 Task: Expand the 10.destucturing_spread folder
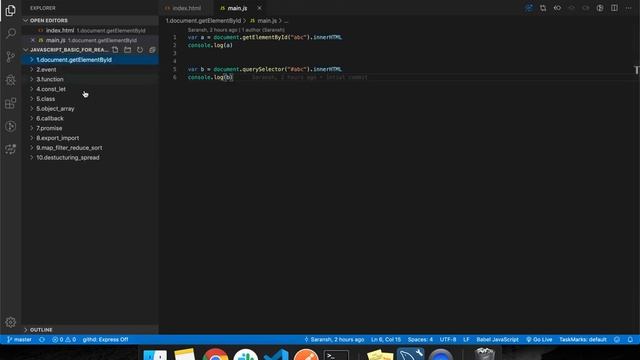90,158
